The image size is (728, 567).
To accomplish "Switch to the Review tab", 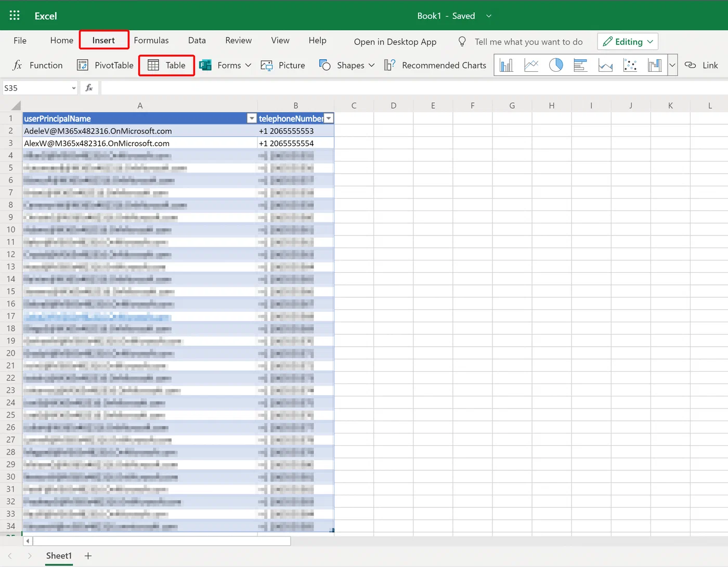I will coord(239,41).
